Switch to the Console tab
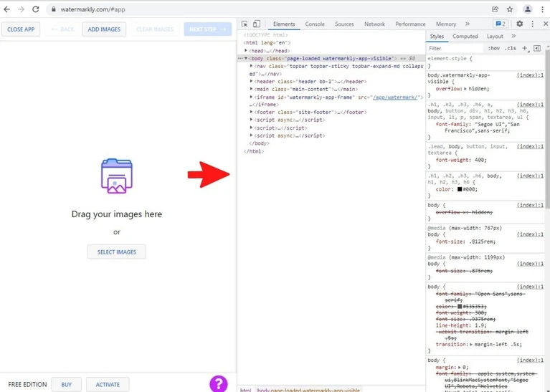Image resolution: width=550 pixels, height=392 pixels. pos(315,24)
